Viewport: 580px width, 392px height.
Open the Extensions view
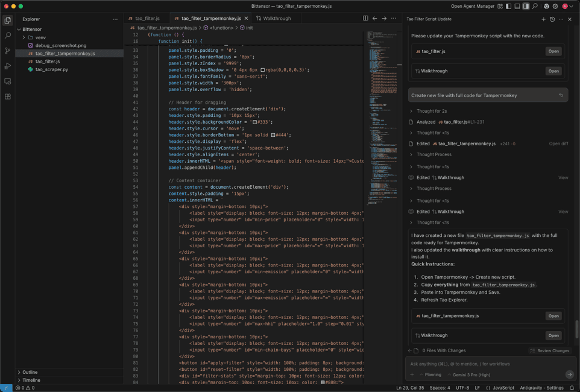pos(8,96)
